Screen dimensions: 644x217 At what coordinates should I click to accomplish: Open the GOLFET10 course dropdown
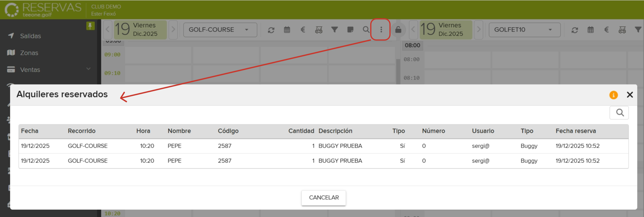[524, 30]
